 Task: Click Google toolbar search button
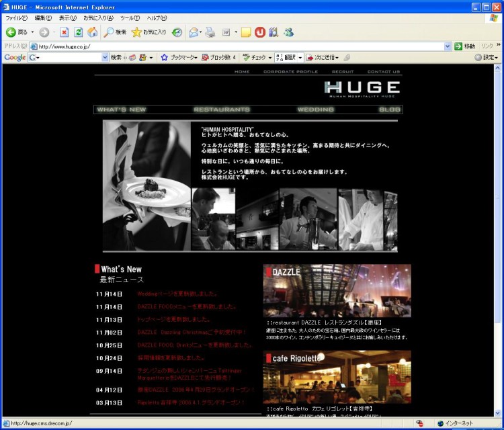coord(116,58)
